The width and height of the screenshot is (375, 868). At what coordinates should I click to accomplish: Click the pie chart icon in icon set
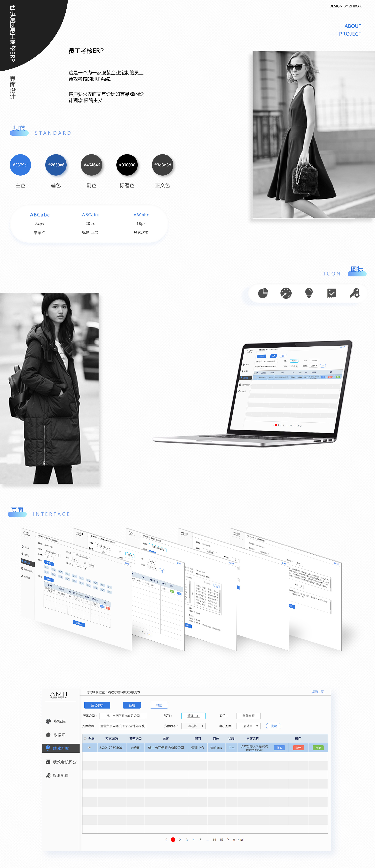pos(263,293)
